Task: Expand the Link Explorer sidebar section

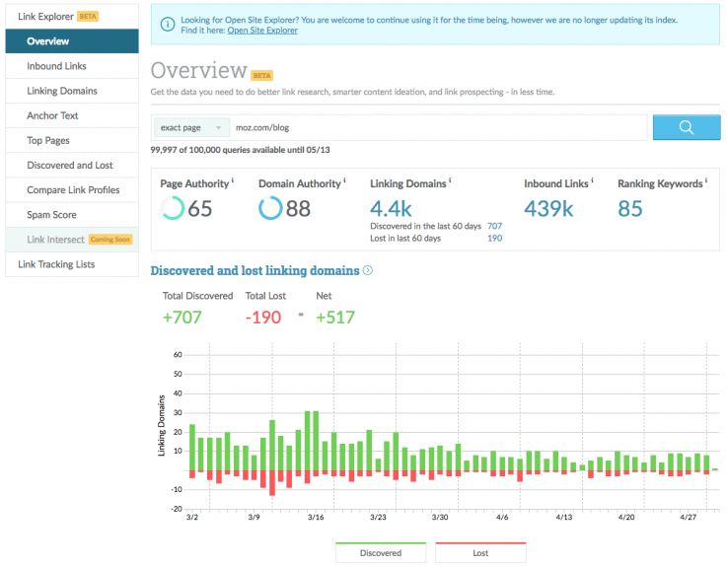Action: pos(71,17)
